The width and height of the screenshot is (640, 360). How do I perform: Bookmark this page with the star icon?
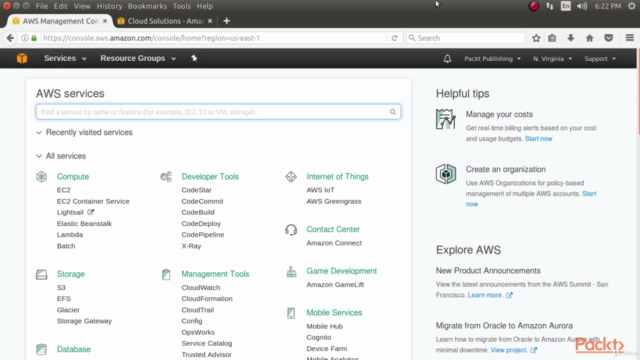pos(536,38)
